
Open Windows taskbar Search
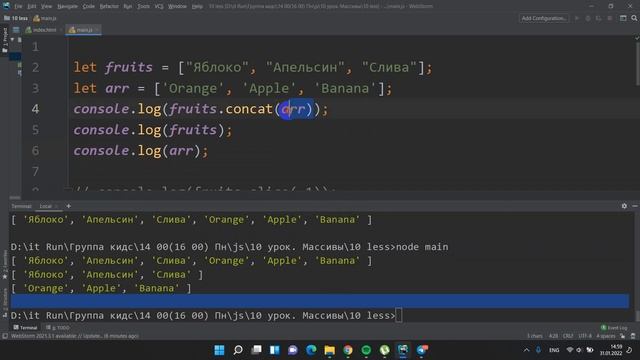pyautogui.click(x=238, y=350)
